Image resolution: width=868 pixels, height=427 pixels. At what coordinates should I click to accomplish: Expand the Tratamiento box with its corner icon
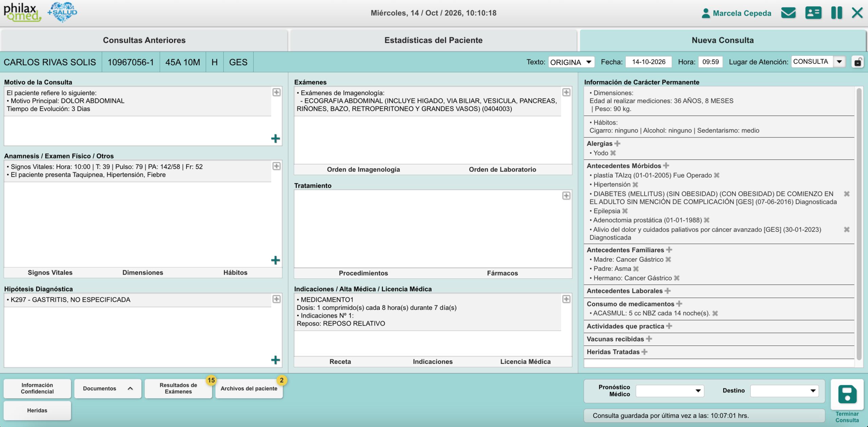tap(566, 196)
